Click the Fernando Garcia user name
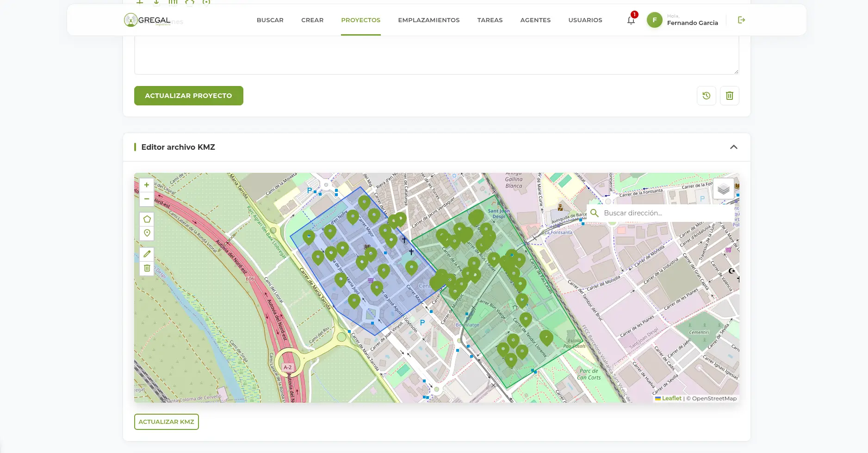 click(693, 23)
